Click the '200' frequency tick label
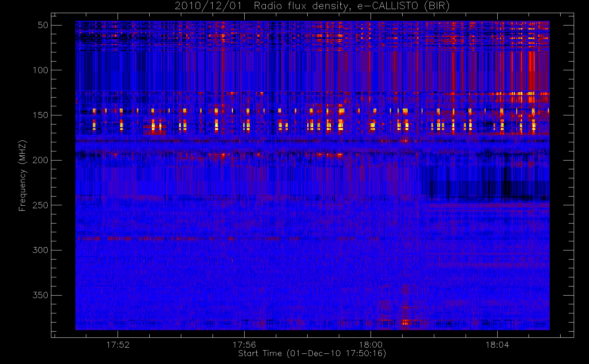Image resolution: width=589 pixels, height=364 pixels. click(x=40, y=160)
